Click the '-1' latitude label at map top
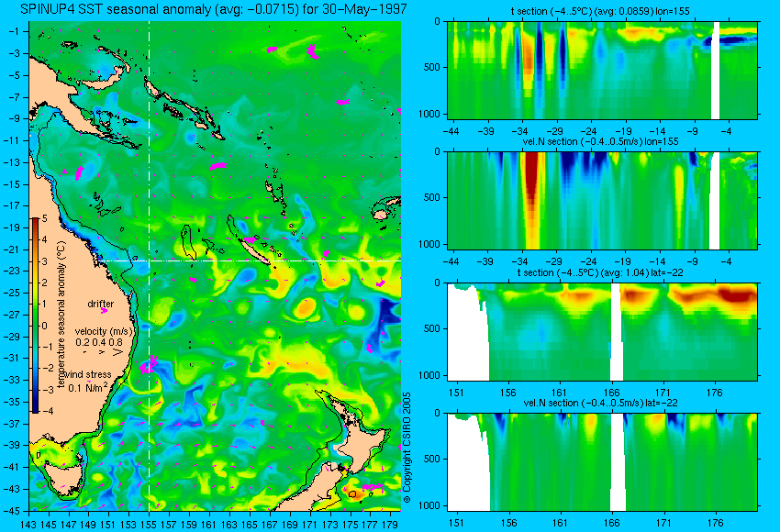This screenshot has height=532, width=780. click(x=14, y=31)
